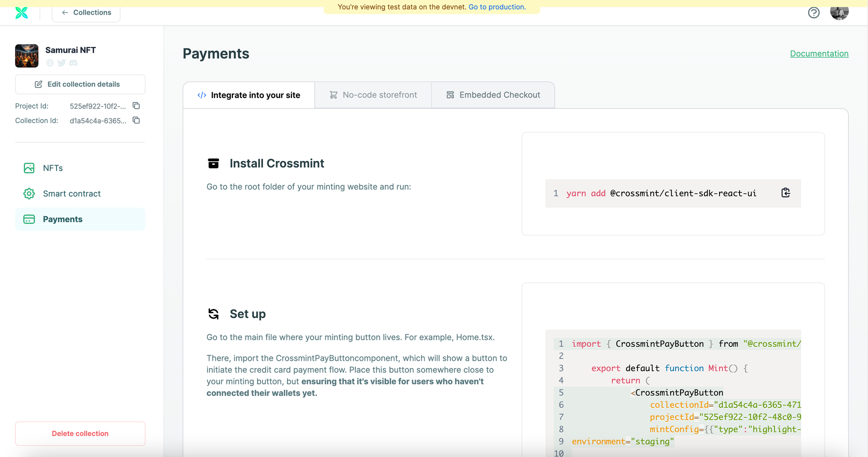Click the pencil icon on Edit collection details
Image resolution: width=868 pixels, height=457 pixels.
click(39, 84)
